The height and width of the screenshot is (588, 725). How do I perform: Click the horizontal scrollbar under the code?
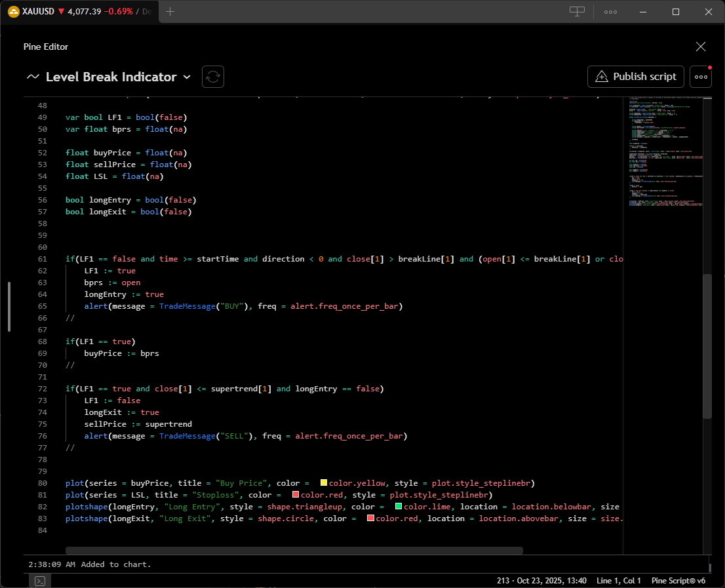(294, 550)
